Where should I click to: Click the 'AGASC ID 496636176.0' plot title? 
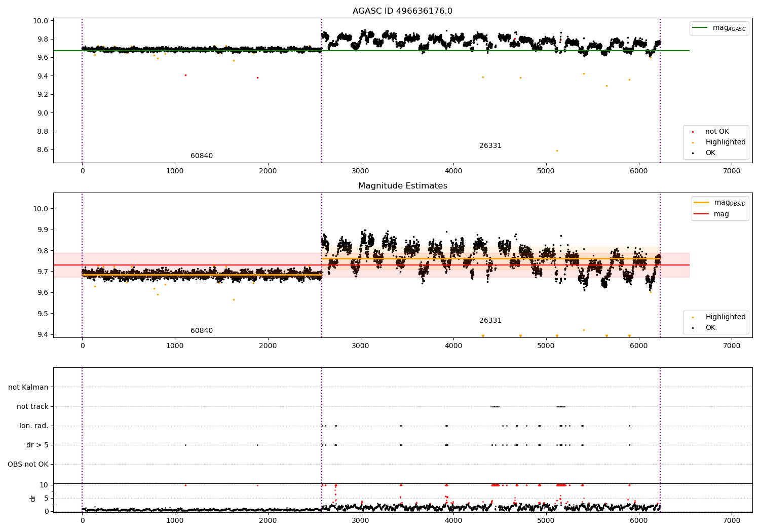[402, 11]
